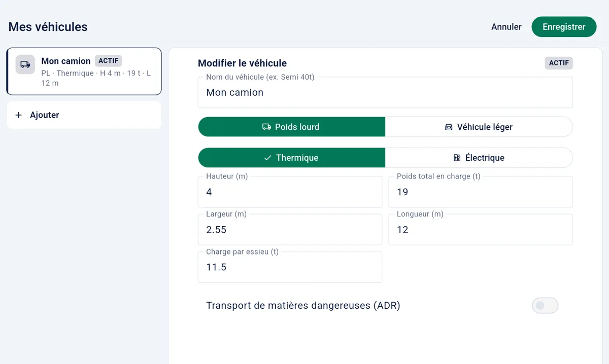The width and height of the screenshot is (609, 364).
Task: Click the ACTIF badge in the form header
Action: tap(559, 63)
